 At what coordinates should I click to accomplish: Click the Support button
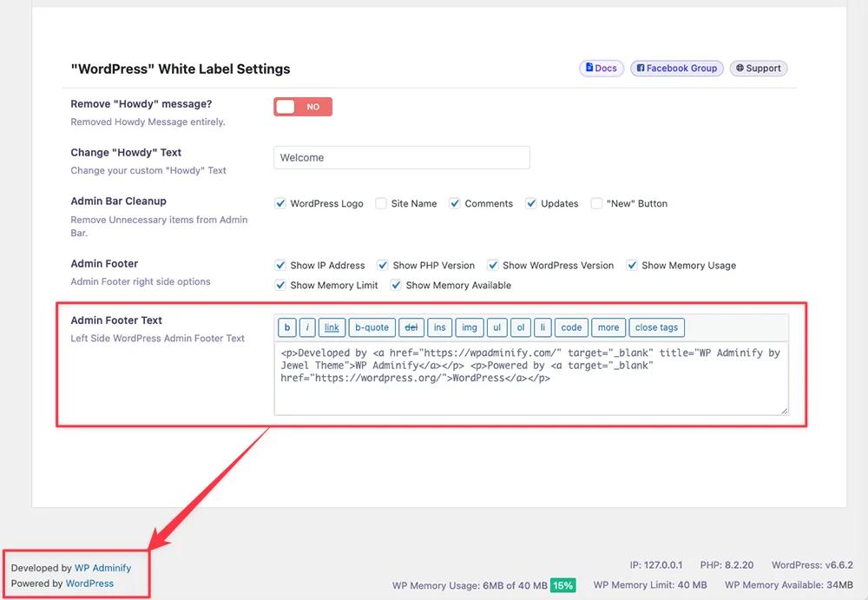click(759, 68)
